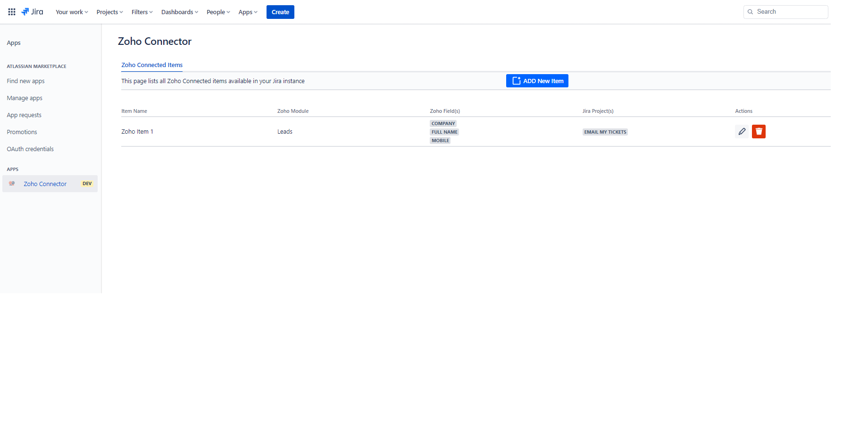
Task: Click the Zoho Module column header
Action: (293, 111)
